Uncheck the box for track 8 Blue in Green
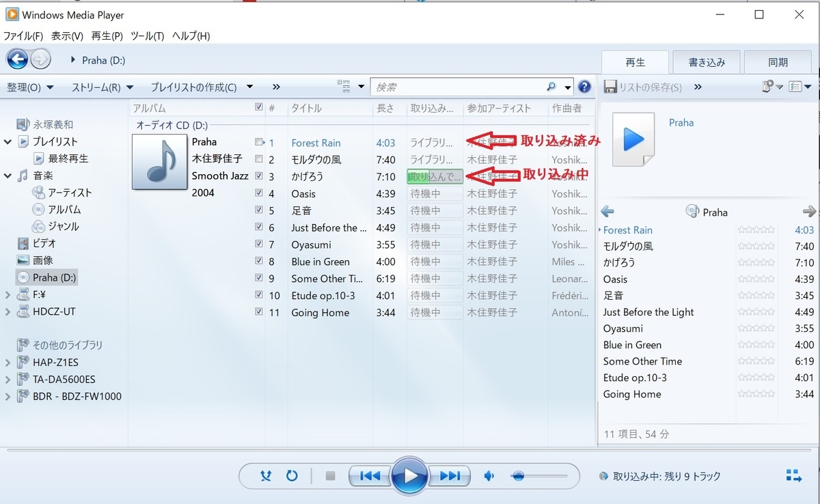820x504 pixels. [x=258, y=261]
